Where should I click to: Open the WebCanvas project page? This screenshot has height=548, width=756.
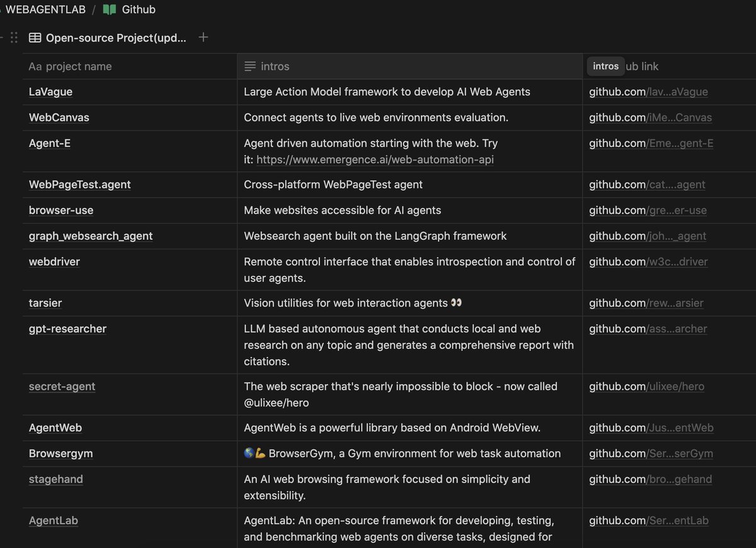pyautogui.click(x=59, y=118)
